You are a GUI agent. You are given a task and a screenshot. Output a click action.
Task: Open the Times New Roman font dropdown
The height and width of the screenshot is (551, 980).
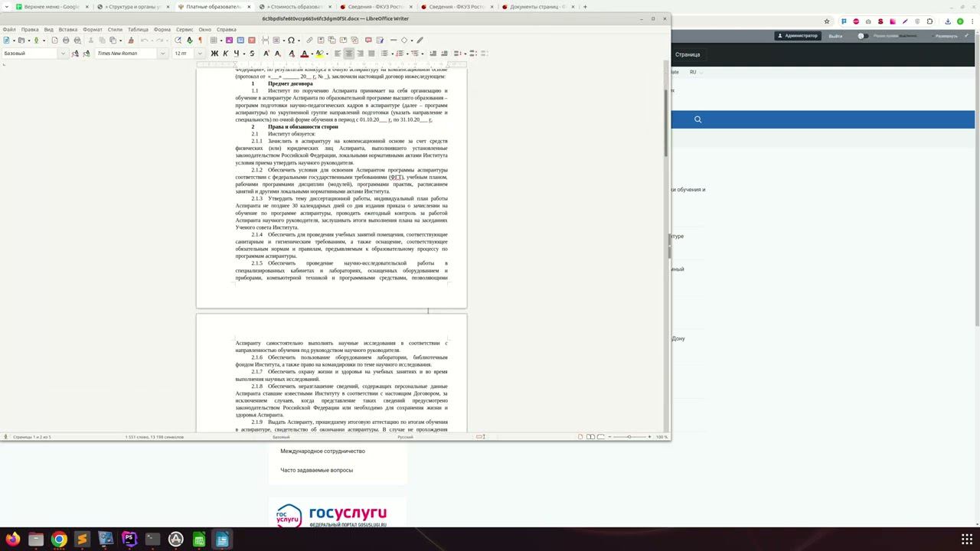(162, 53)
